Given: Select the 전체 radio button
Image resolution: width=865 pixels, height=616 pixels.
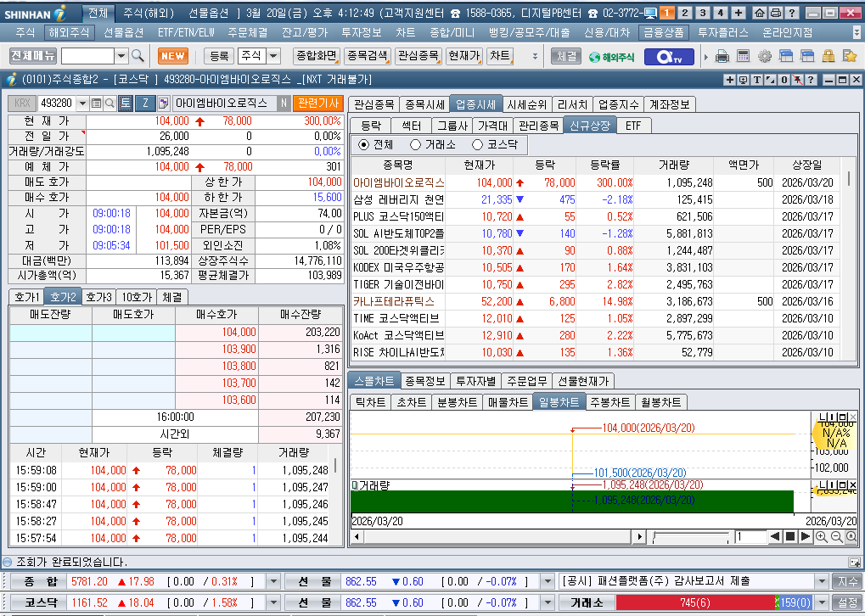Looking at the screenshot, I should (363, 145).
